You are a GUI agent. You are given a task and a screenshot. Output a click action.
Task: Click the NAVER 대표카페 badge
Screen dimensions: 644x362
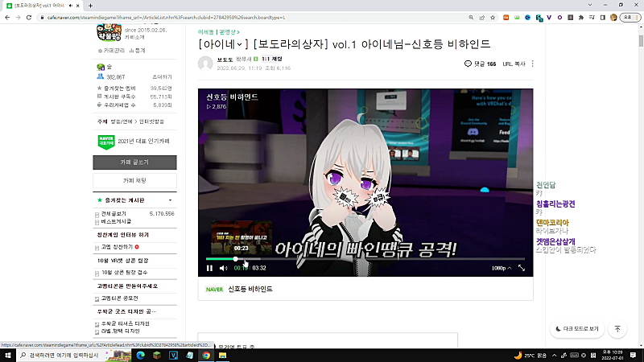(x=106, y=142)
